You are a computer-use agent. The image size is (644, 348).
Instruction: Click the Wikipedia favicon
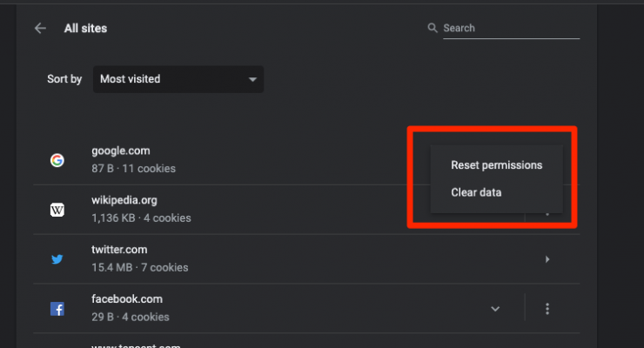57,210
